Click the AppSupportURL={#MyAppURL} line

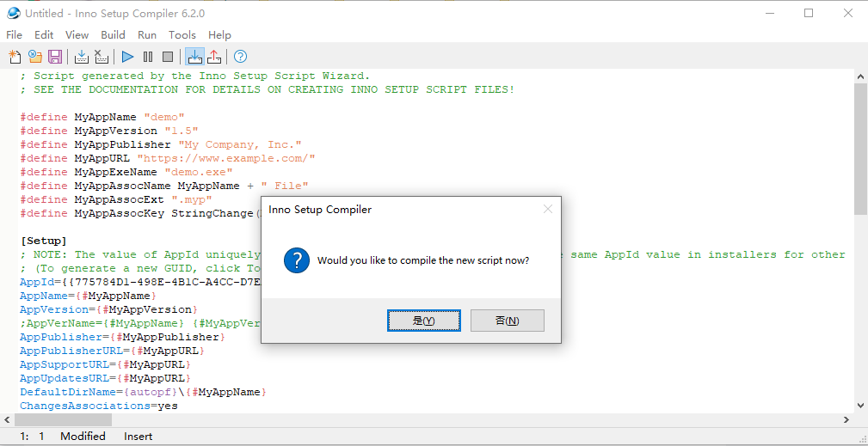pyautogui.click(x=105, y=364)
